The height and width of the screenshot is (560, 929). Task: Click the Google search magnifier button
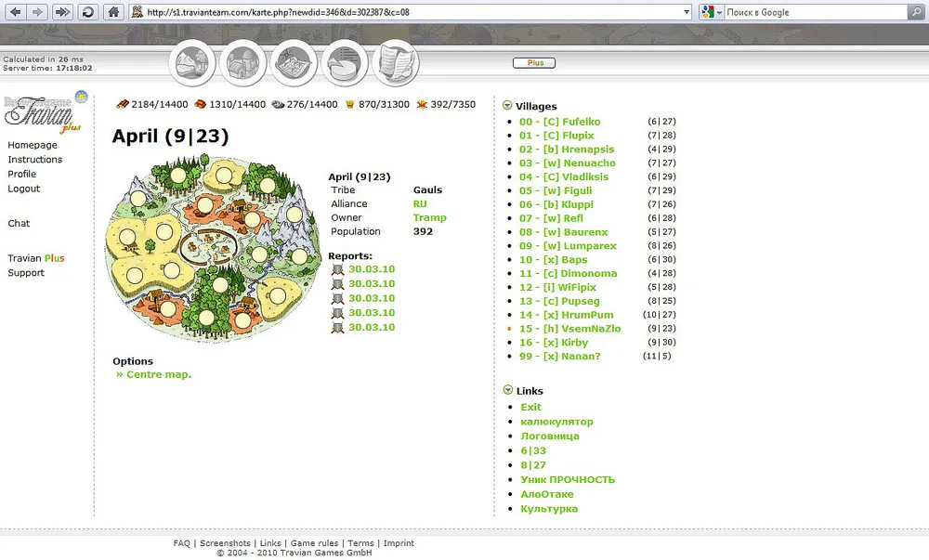coord(915,12)
